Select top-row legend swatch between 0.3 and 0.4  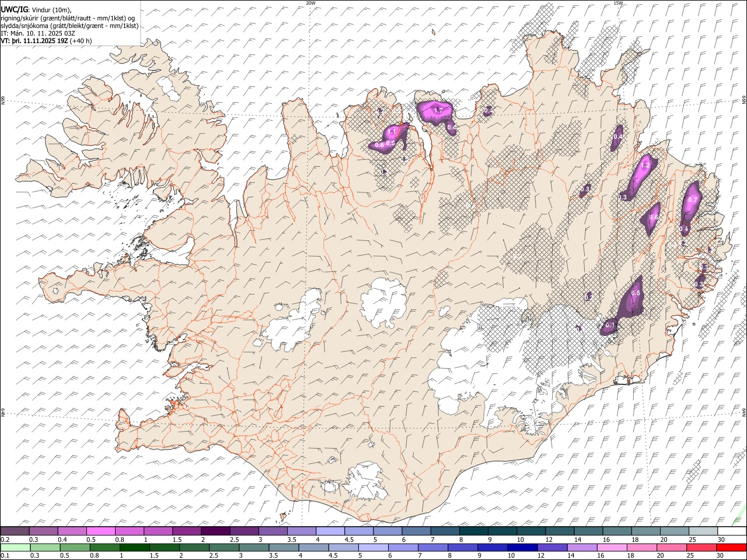click(43, 531)
